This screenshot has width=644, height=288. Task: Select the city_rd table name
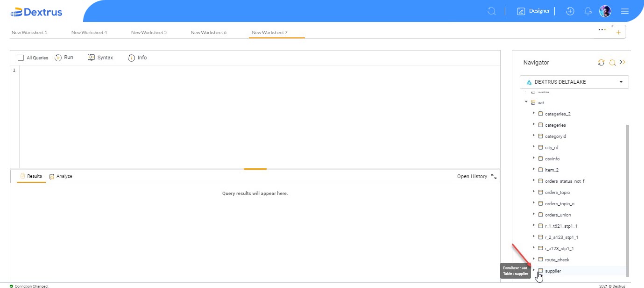pos(552,147)
